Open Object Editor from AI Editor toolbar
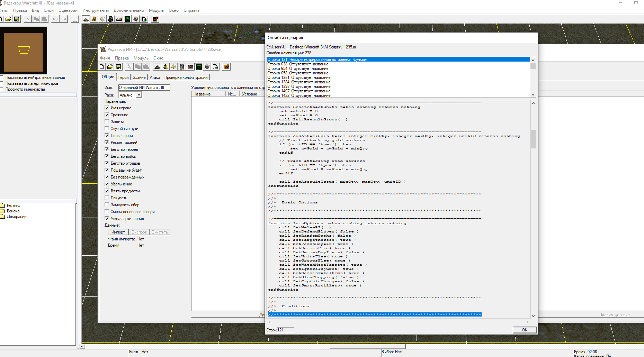Viewport: 644px width, 357px height. 182,67
